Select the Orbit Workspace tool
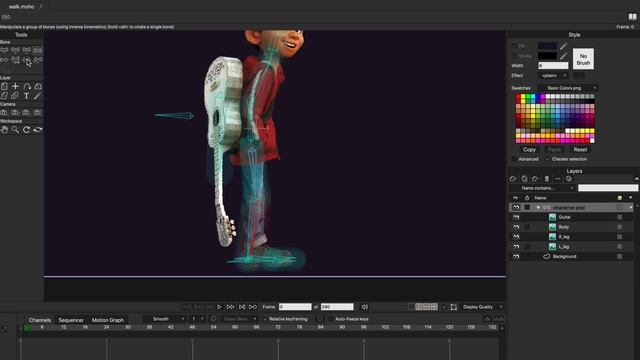This screenshot has height=360, width=640. 38,129
